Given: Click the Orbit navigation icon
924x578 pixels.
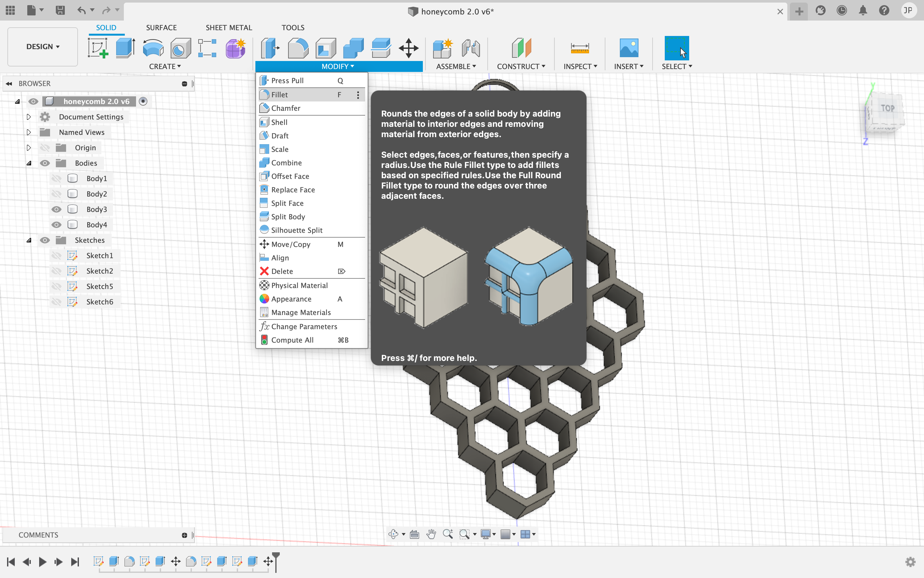Looking at the screenshot, I should click(x=393, y=534).
